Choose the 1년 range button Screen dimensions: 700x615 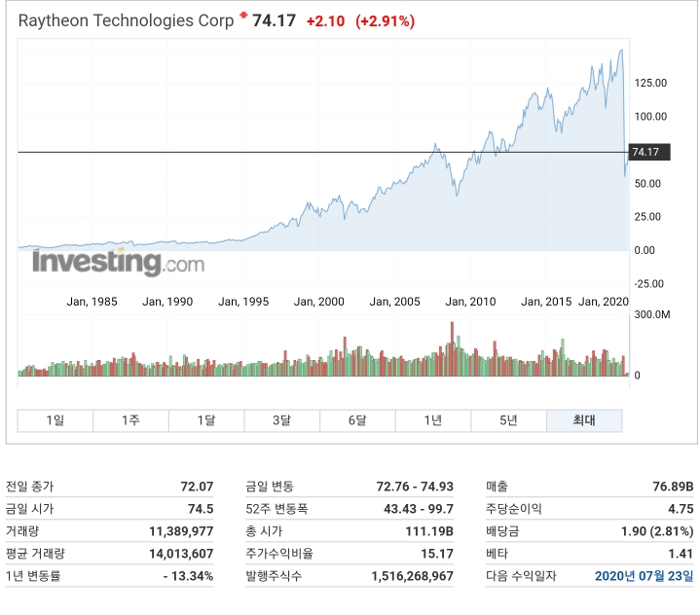pos(432,420)
